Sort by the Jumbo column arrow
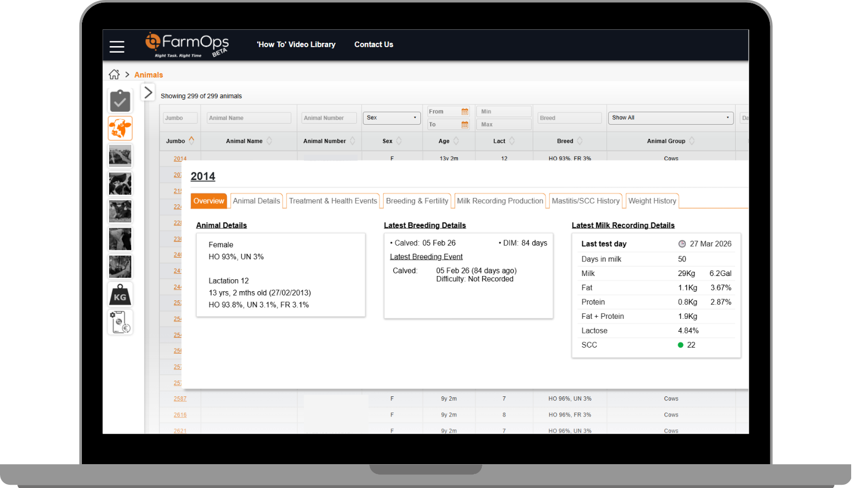The image size is (868, 488). coord(192,140)
